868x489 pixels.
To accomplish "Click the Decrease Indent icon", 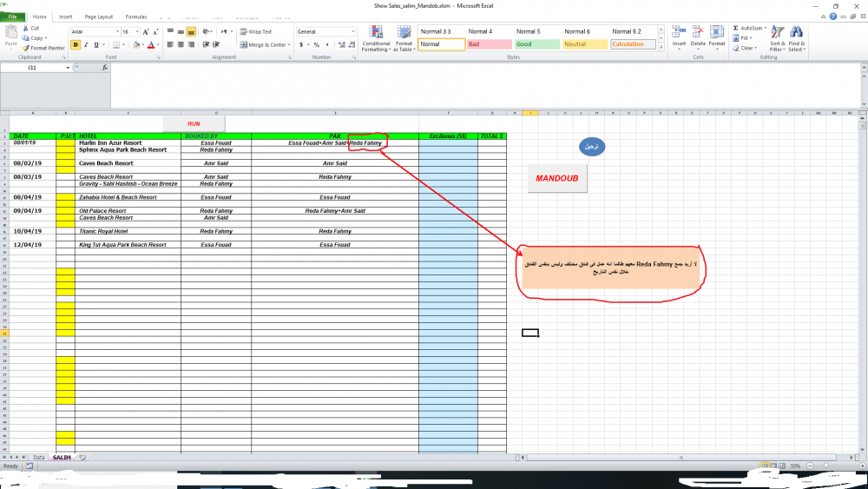I will [206, 45].
